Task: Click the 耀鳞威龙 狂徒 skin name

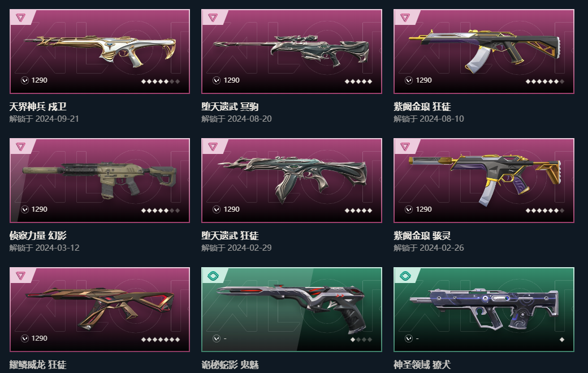Action: click(38, 365)
